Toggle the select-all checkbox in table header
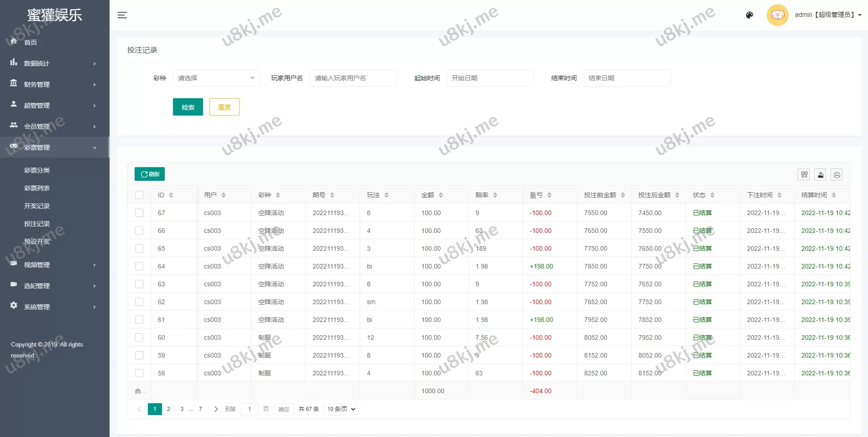This screenshot has width=868, height=437. click(139, 195)
